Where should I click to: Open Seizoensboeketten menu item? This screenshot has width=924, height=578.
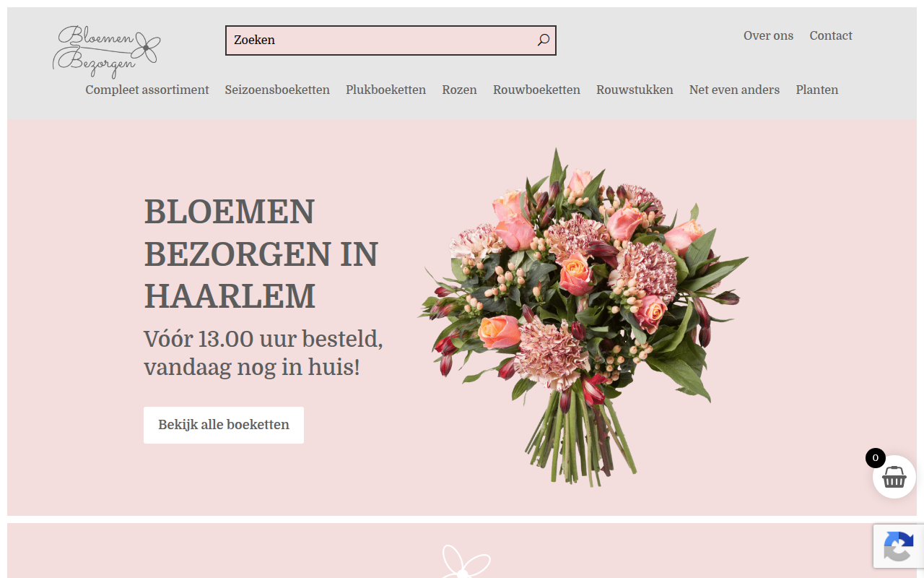(x=277, y=90)
